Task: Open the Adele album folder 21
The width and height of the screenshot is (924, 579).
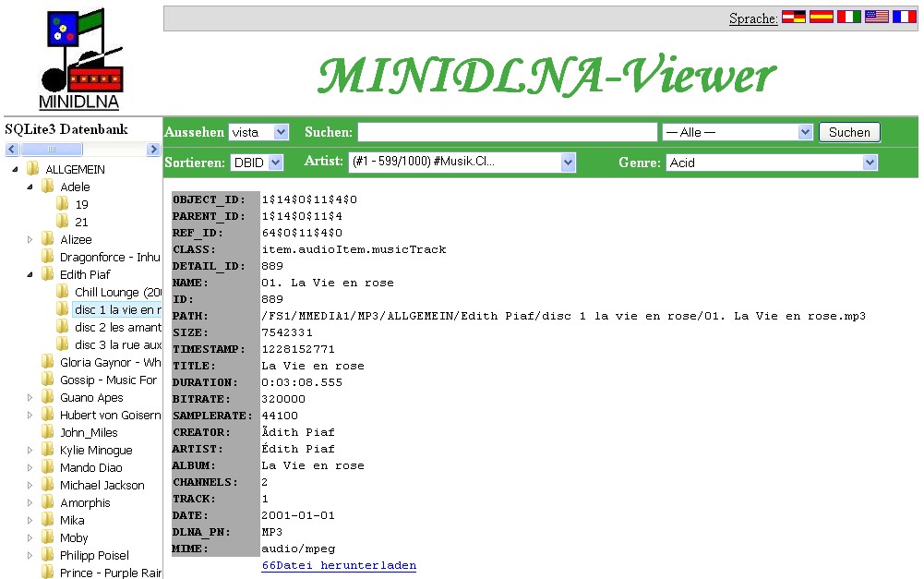Action: point(81,222)
